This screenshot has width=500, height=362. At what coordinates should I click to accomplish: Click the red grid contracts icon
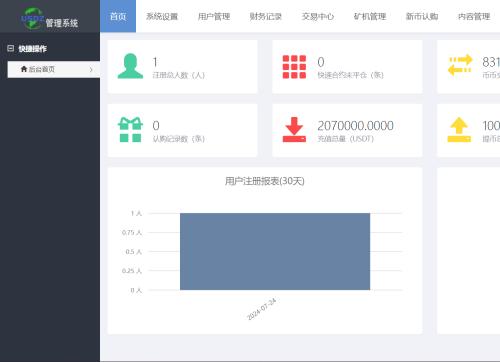click(294, 67)
